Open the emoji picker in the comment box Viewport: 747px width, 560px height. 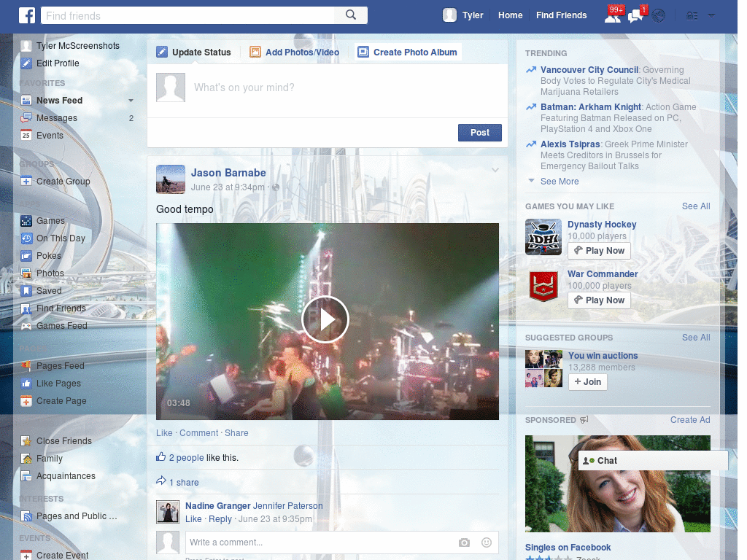pyautogui.click(x=486, y=542)
